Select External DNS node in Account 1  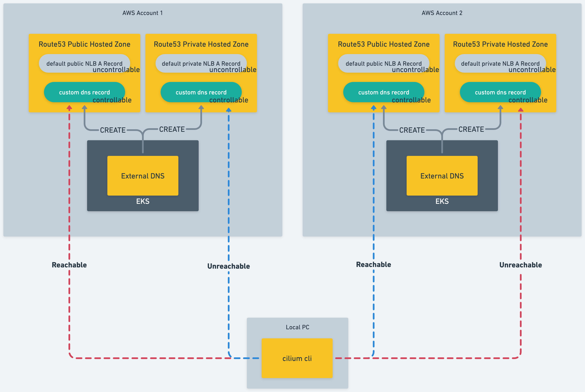[143, 176]
